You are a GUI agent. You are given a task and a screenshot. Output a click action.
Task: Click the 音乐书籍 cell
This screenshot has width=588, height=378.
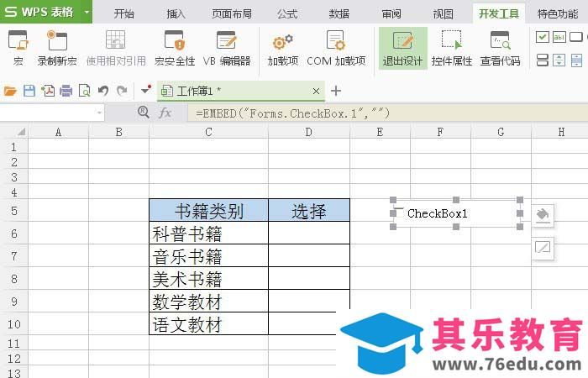(209, 255)
